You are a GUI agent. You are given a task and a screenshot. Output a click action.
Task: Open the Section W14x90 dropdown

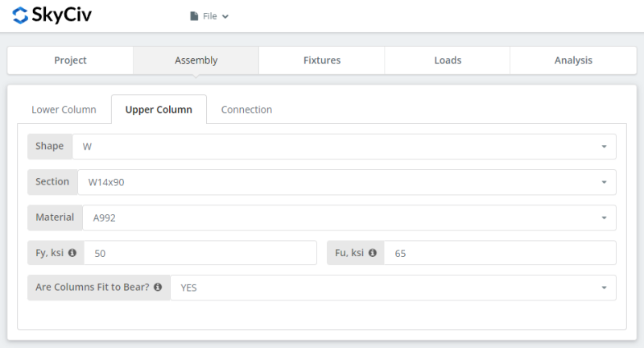(346, 182)
